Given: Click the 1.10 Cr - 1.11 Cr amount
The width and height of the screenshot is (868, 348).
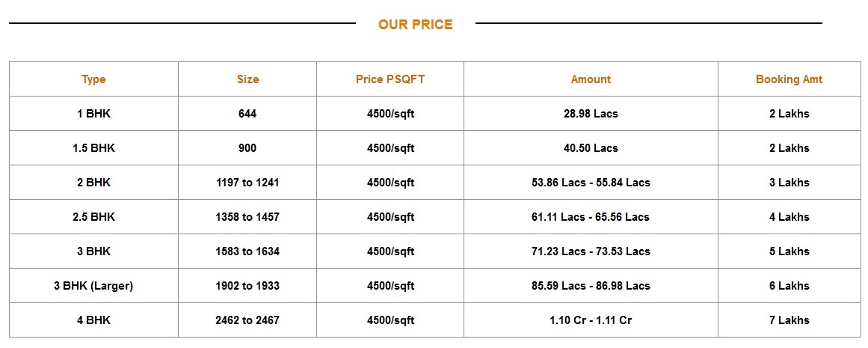Looking at the screenshot, I should (591, 320).
